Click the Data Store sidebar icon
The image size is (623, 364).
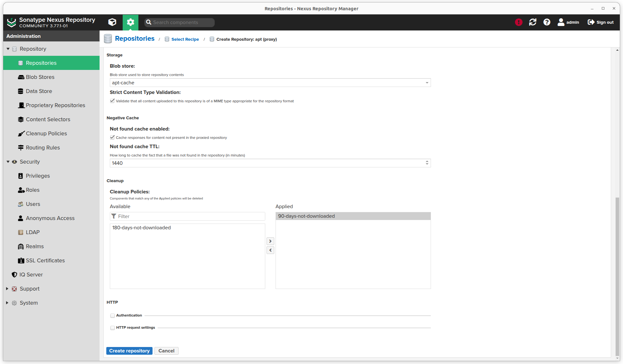click(21, 91)
